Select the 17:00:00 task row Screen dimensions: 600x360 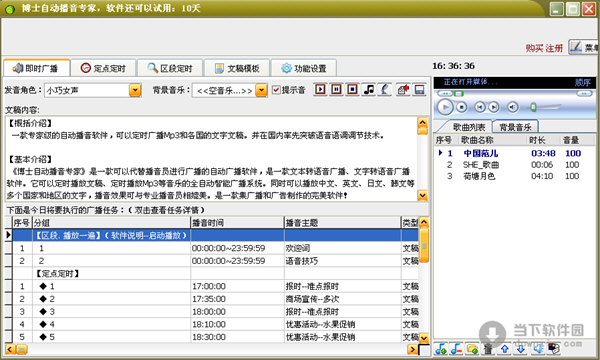click(x=216, y=286)
